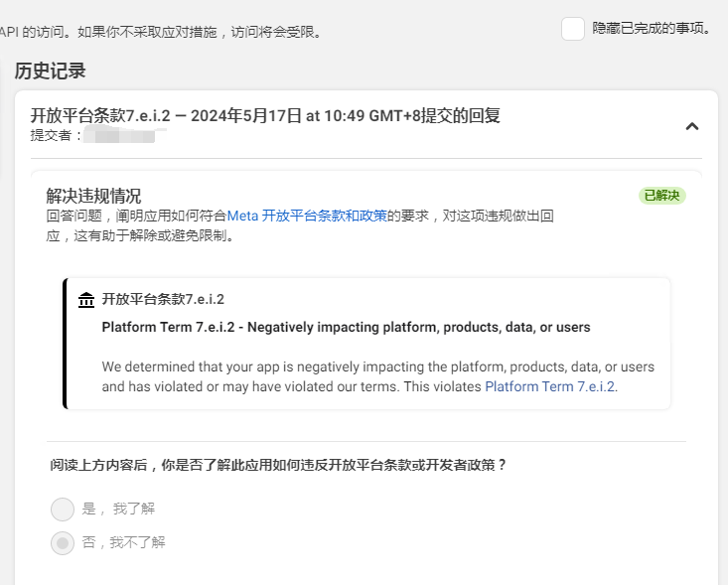This screenshot has width=728, height=585.
Task: Click the 历史记录 section heading
Action: click(x=50, y=72)
